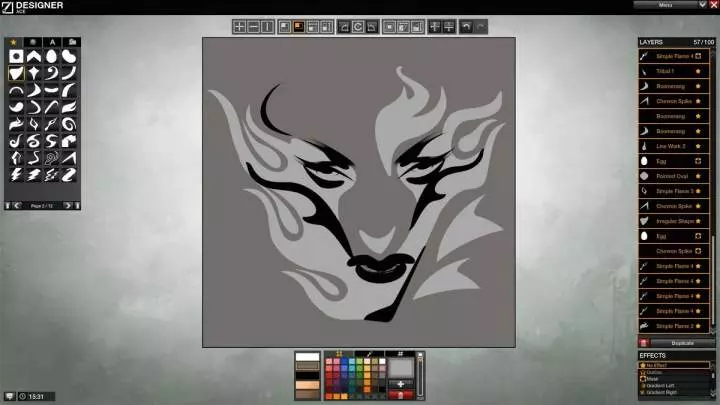Click the add color plus button
The width and height of the screenshot is (720, 405).
coord(400,383)
